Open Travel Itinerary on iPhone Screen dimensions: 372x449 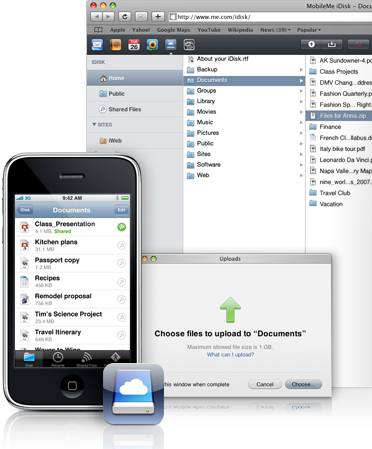72,335
